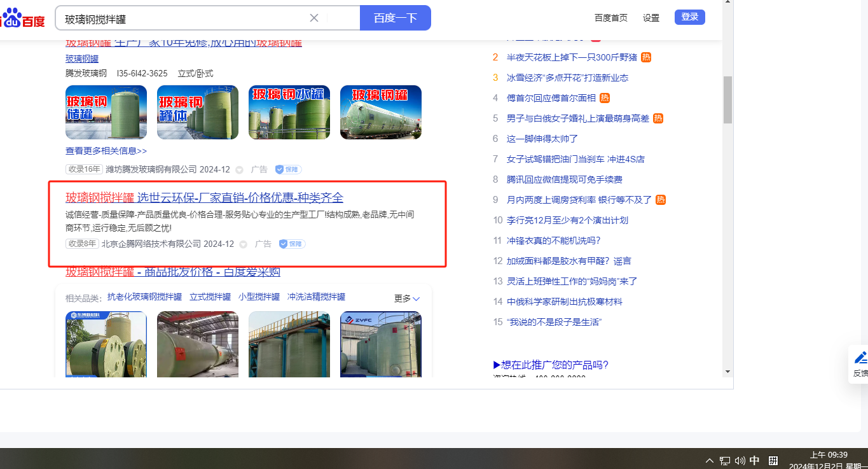This screenshot has height=469, width=868.
Task: Open hot search 男子与白俄女子婚礼上演最萌身高差
Action: coord(578,118)
